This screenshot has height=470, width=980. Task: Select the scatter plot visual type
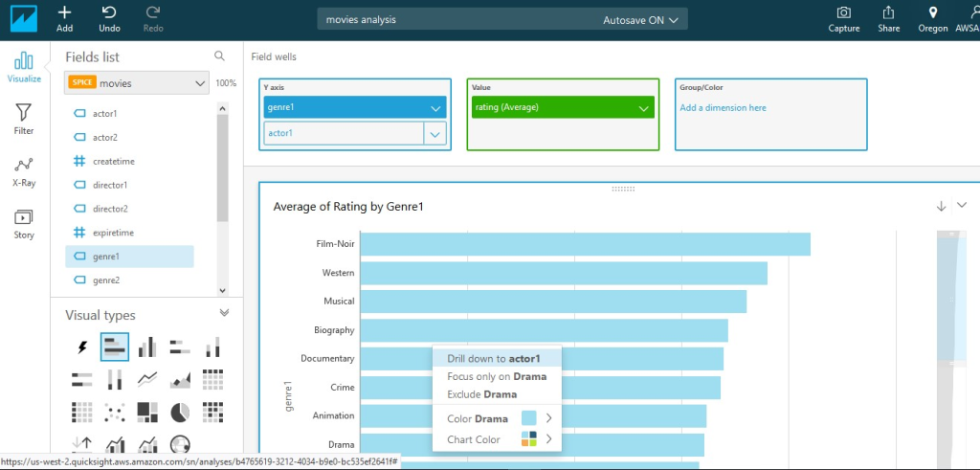(x=115, y=412)
